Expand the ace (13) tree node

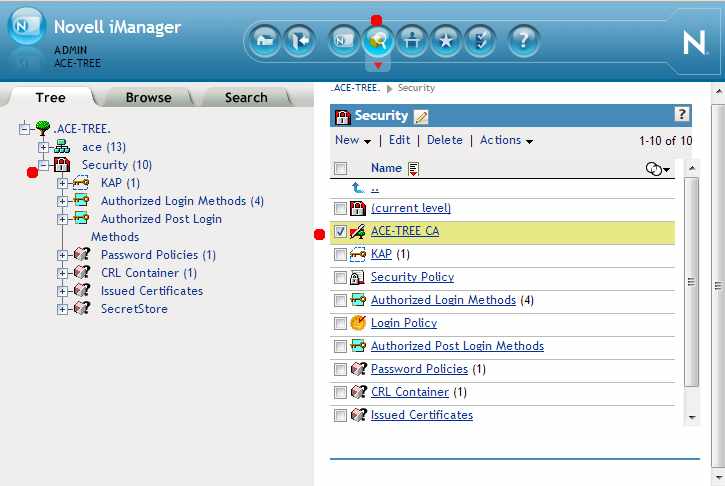click(43, 148)
